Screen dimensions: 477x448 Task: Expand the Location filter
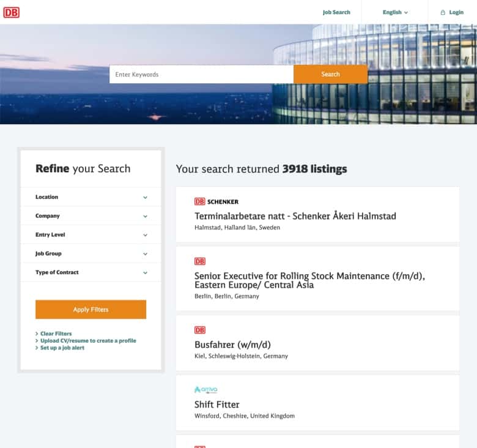click(91, 197)
